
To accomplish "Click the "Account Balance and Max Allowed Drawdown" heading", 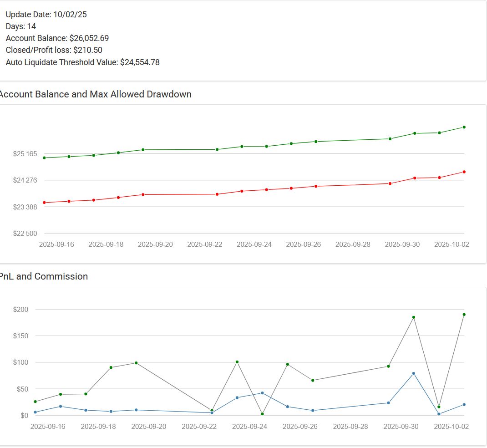I will [x=96, y=94].
